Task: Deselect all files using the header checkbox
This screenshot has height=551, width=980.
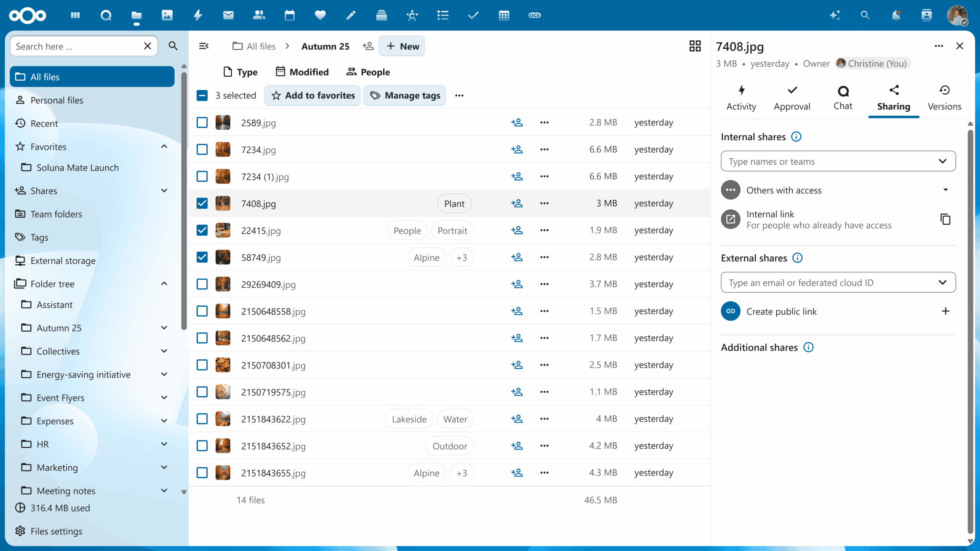Action: pos(202,95)
